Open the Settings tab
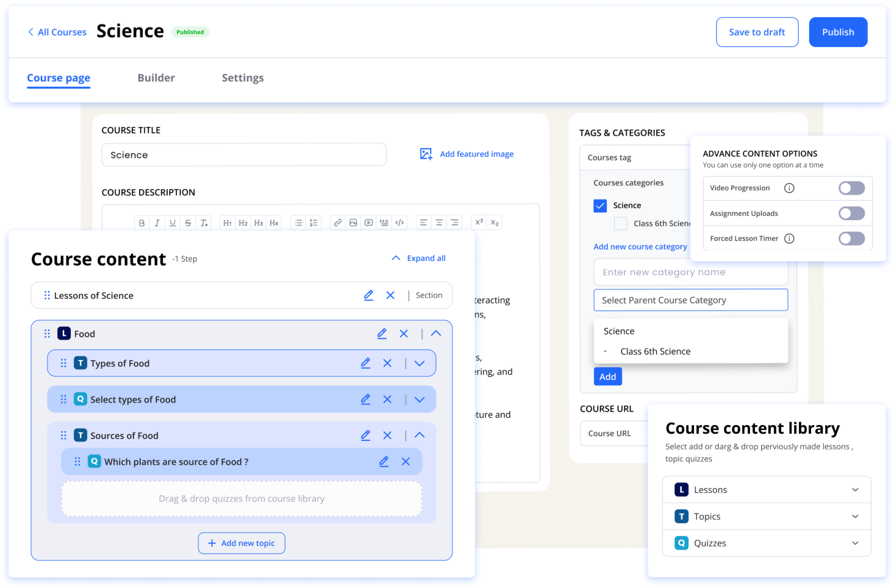This screenshot has height=588, width=894. [243, 78]
